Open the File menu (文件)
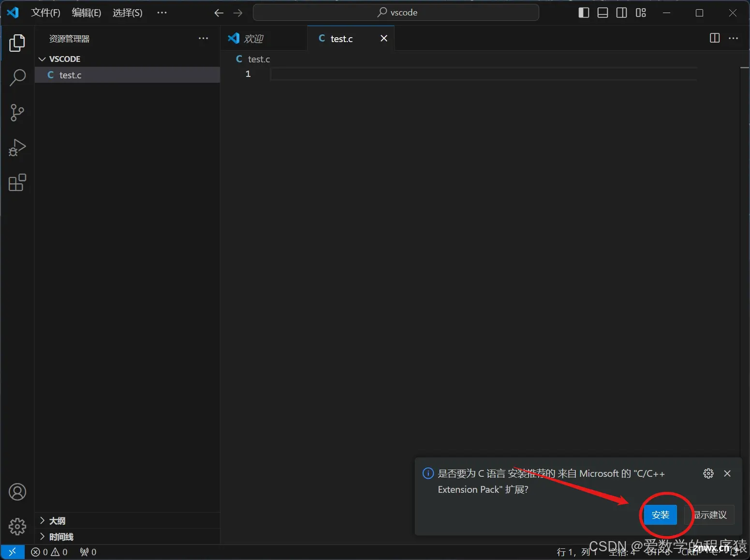Viewport: 750px width, 560px height. (x=45, y=13)
